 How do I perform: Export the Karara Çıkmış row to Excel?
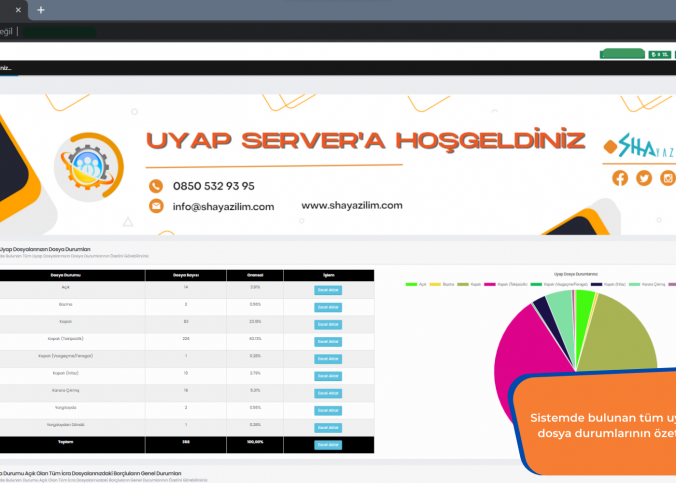click(x=328, y=393)
